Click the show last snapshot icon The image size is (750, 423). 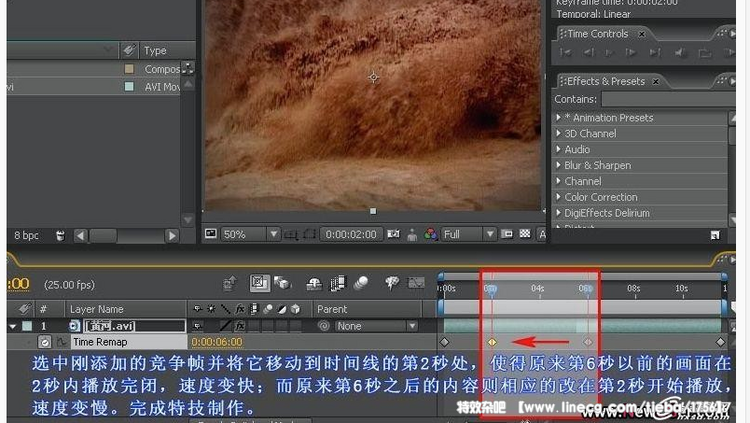pos(412,234)
